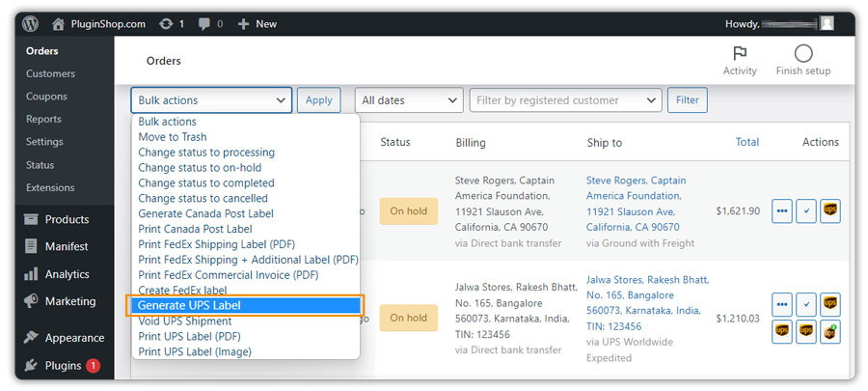
Task: Choose Generate Canada Post Label option
Action: 205,213
